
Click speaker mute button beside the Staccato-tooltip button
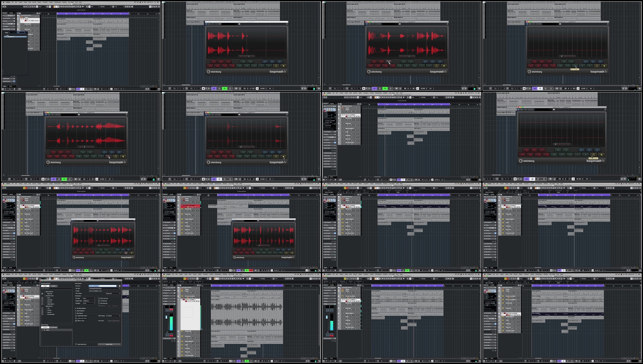click(601, 155)
